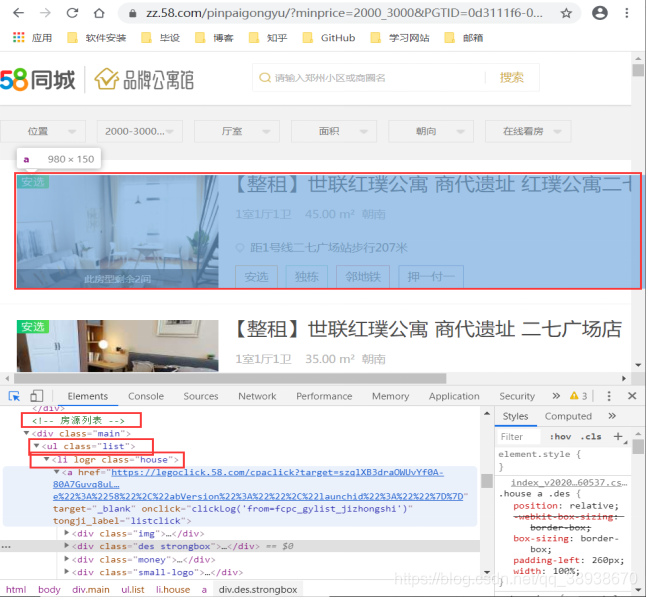Click the 58同城 logo

point(38,79)
